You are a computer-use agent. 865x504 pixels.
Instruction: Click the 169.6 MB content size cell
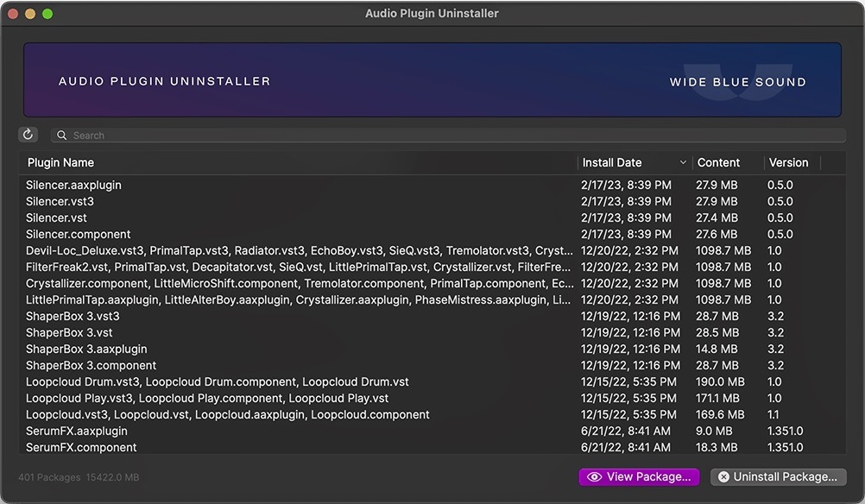[x=720, y=414]
